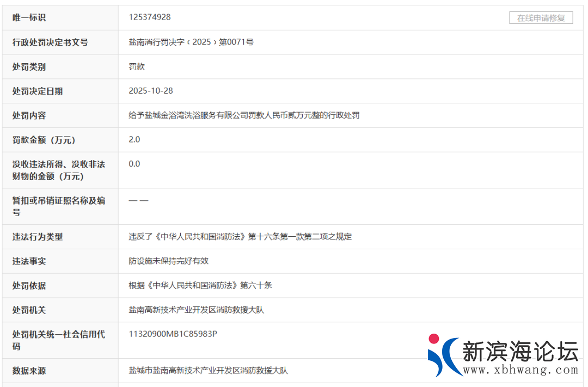Click the 在线申请修复 button

coord(541,18)
